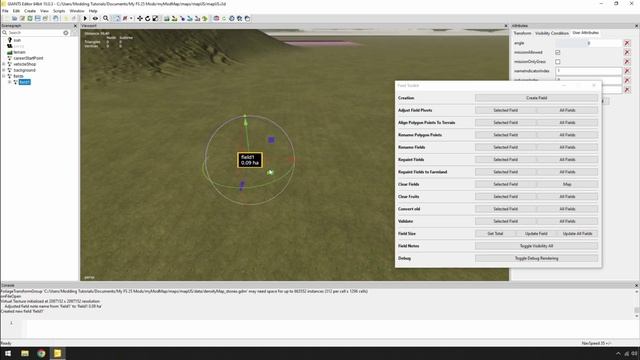Click the highlighted select-mode toolbar icon
This screenshot has height=360, width=640.
(117, 18)
